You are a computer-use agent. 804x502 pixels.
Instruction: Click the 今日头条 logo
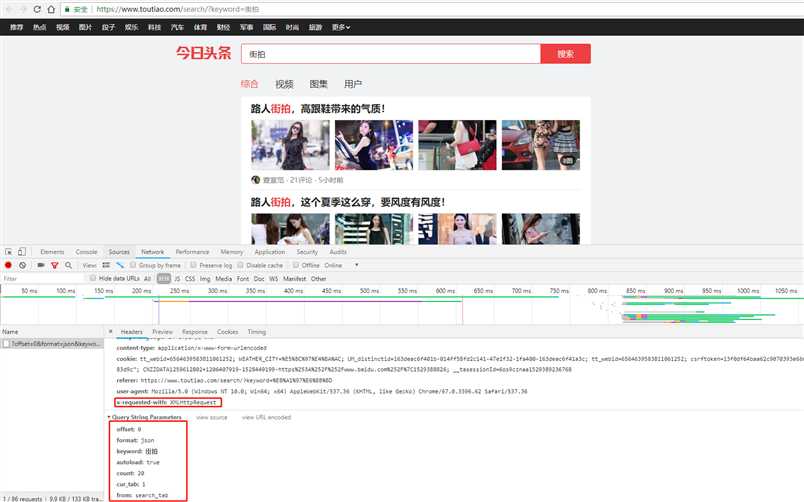[x=204, y=53]
